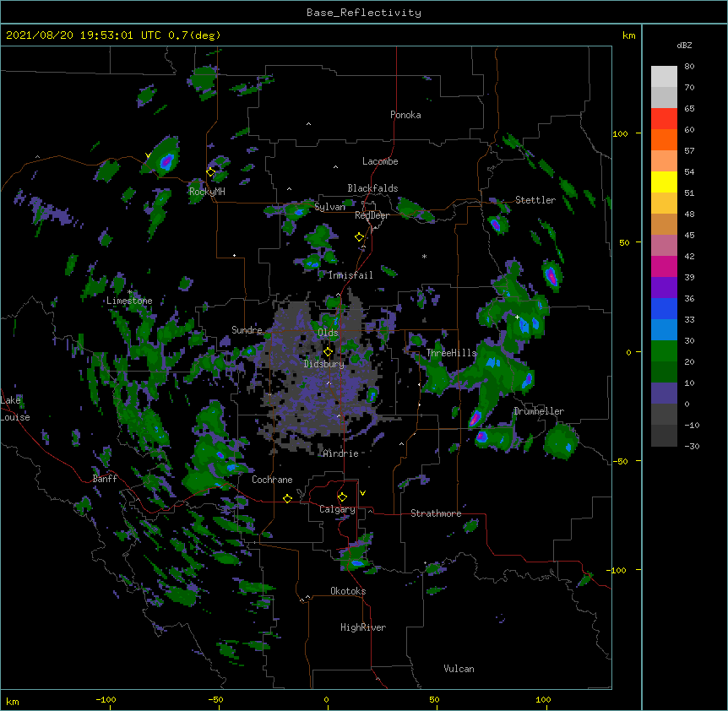Click the royal blue 36-33 dBZ swatch
This screenshot has height=711, width=728.
click(x=664, y=309)
